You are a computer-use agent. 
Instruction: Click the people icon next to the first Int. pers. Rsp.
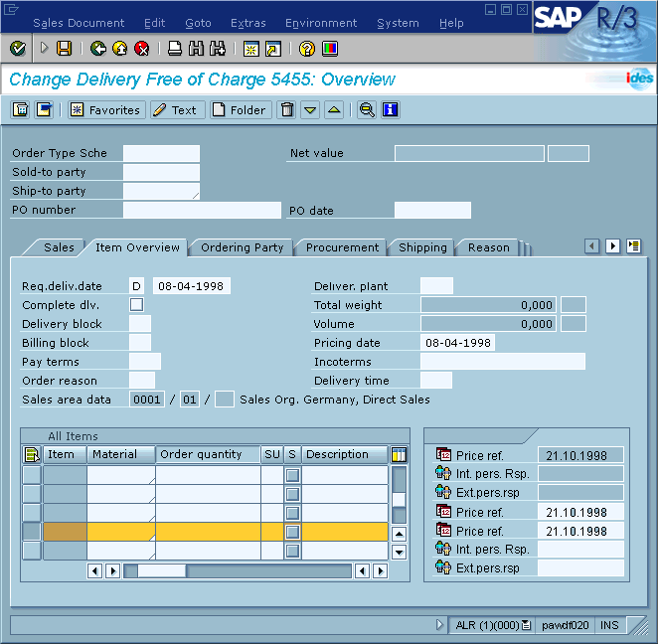443,473
